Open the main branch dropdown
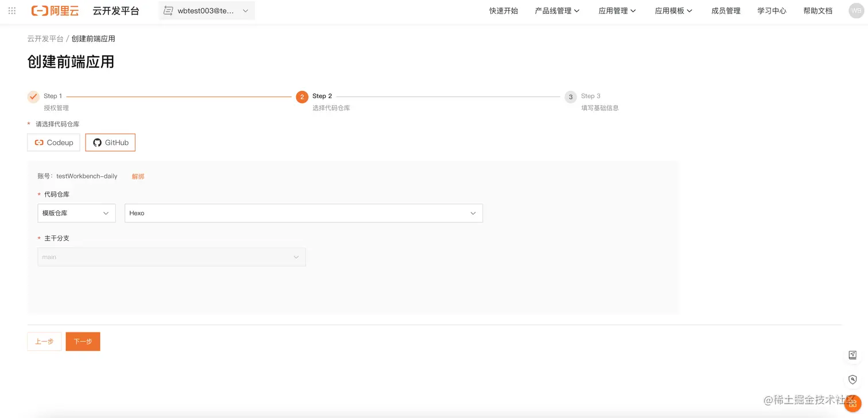 tap(172, 257)
